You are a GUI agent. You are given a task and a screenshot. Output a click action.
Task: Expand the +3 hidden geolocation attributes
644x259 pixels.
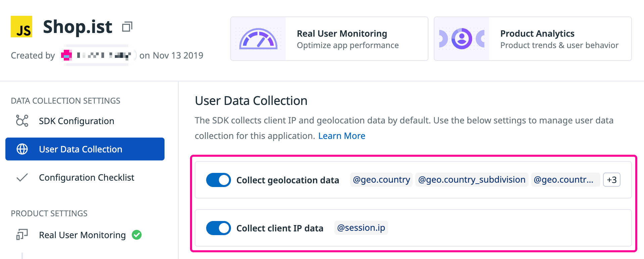pos(611,180)
